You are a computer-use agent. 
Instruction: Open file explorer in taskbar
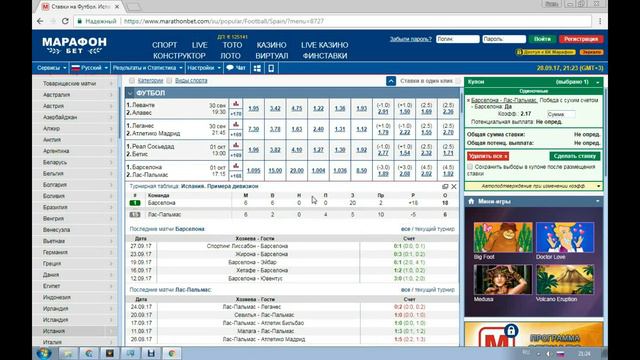coord(68,353)
